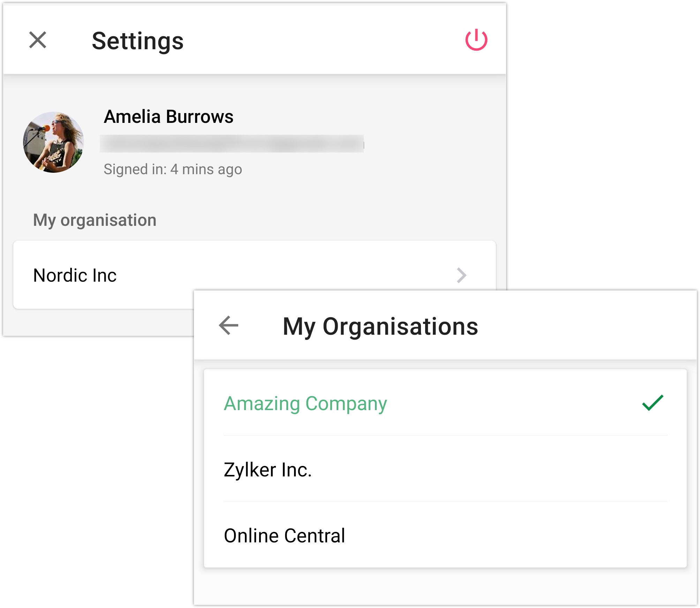This screenshot has height=608, width=700.
Task: Choose Online Central organisation
Action: click(284, 536)
